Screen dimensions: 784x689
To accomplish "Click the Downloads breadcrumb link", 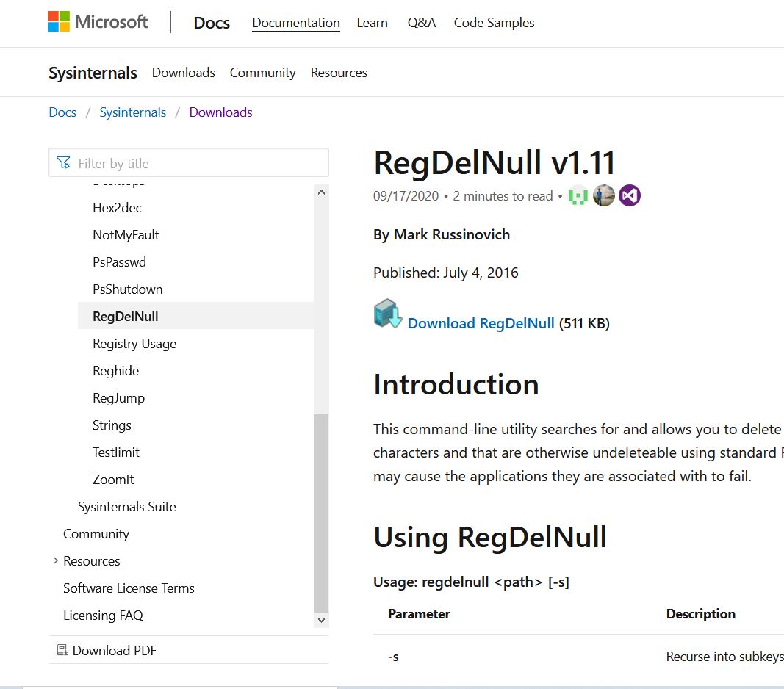I will point(220,112).
